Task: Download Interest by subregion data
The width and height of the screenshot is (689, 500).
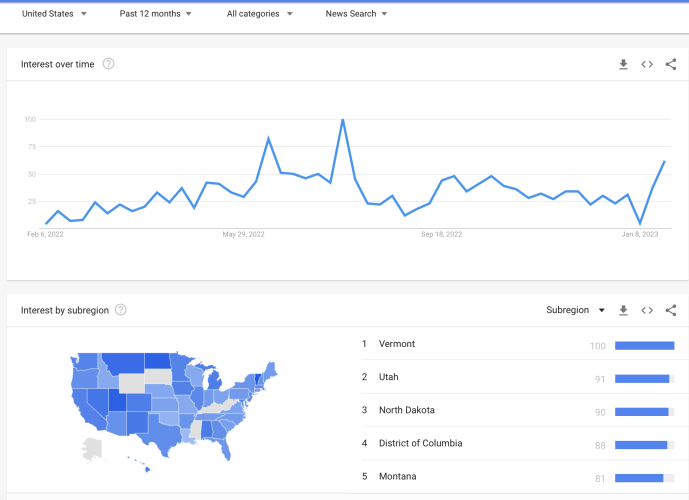Action: click(623, 310)
